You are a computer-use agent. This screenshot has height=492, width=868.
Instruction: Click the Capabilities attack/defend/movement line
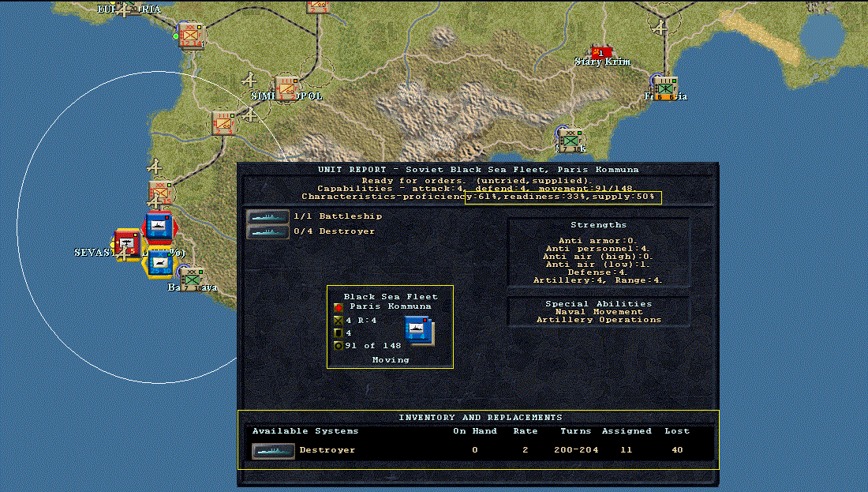pyautogui.click(x=477, y=189)
